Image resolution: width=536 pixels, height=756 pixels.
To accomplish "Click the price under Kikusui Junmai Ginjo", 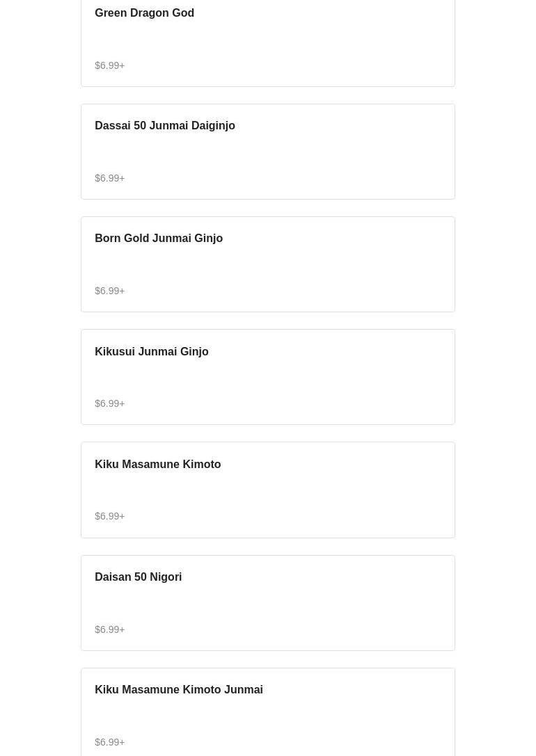I will pyautogui.click(x=110, y=403).
